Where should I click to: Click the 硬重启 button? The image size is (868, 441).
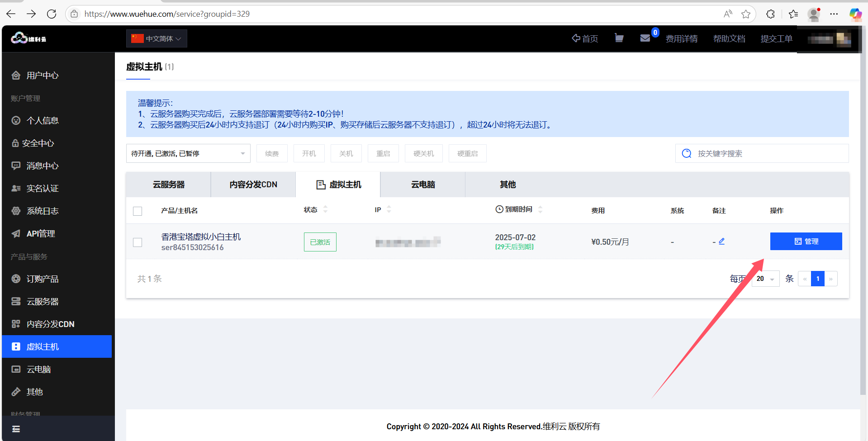point(468,153)
